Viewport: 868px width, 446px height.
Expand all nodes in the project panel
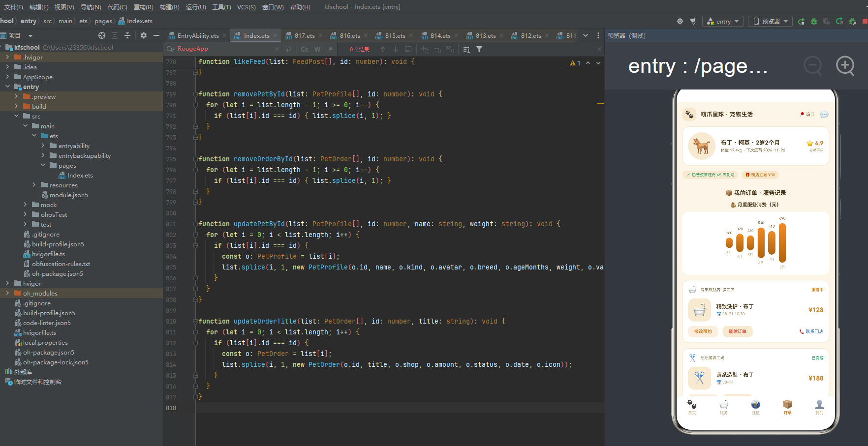(x=115, y=35)
